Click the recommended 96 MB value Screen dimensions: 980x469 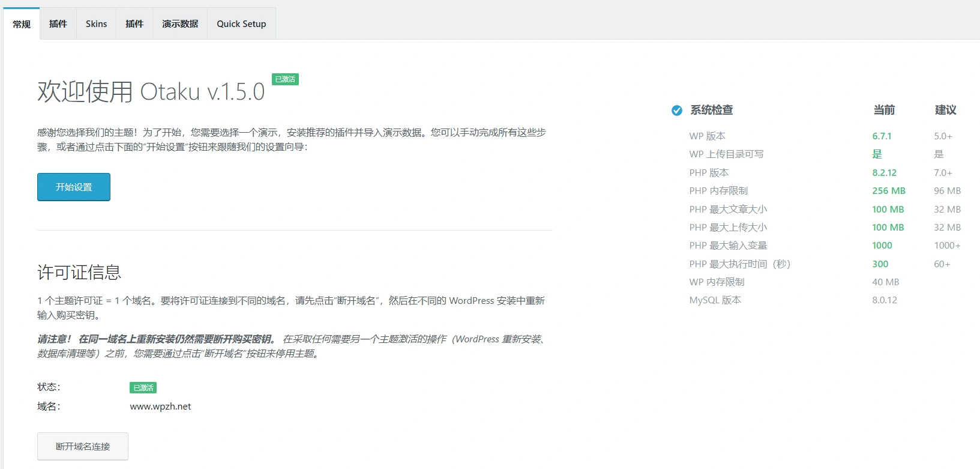coord(948,191)
